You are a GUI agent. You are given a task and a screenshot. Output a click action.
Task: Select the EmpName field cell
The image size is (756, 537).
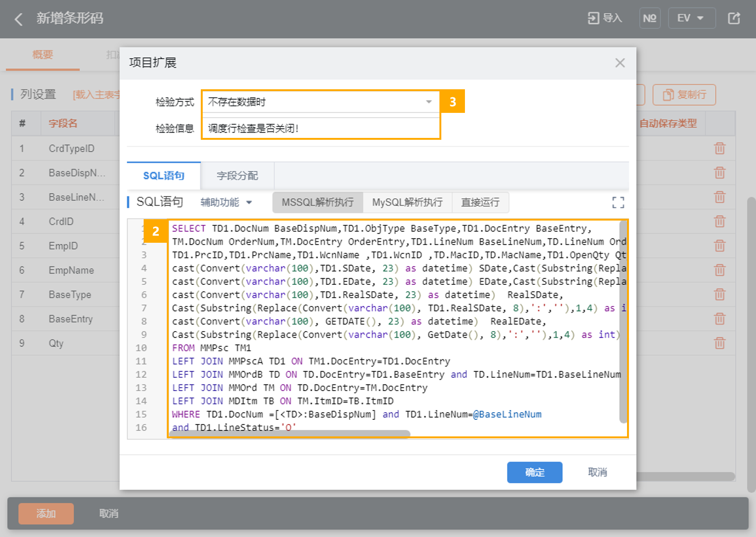point(71,270)
